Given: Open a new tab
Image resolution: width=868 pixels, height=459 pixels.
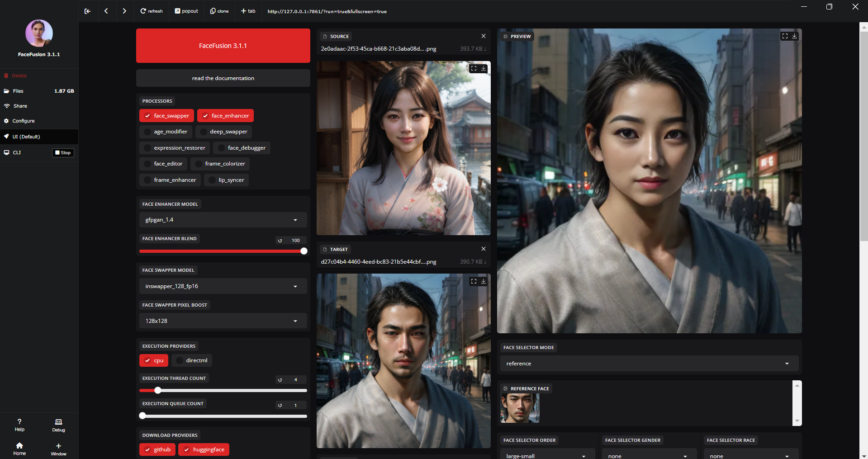Looking at the screenshot, I should coord(248,11).
